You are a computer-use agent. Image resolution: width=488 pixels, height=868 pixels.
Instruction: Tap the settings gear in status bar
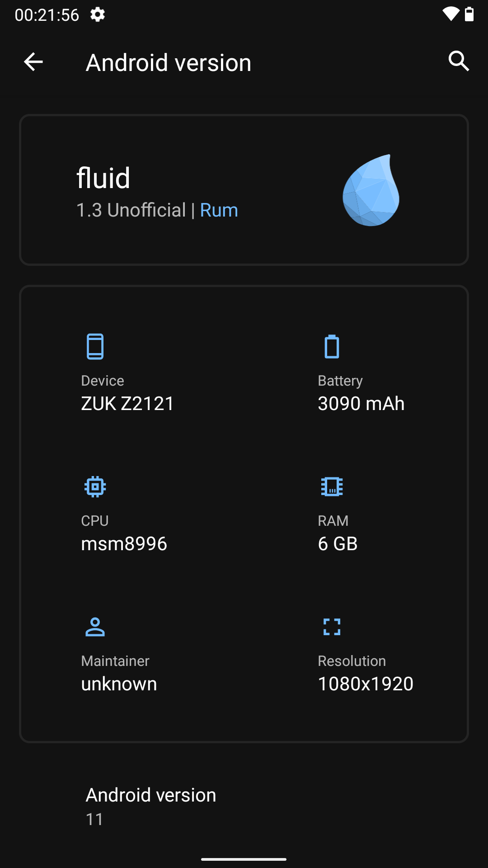[x=98, y=15]
